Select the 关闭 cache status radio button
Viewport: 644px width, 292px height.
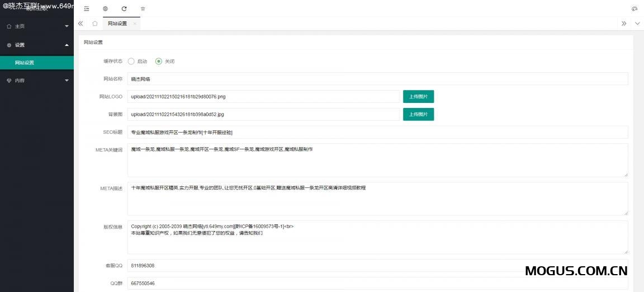point(159,61)
